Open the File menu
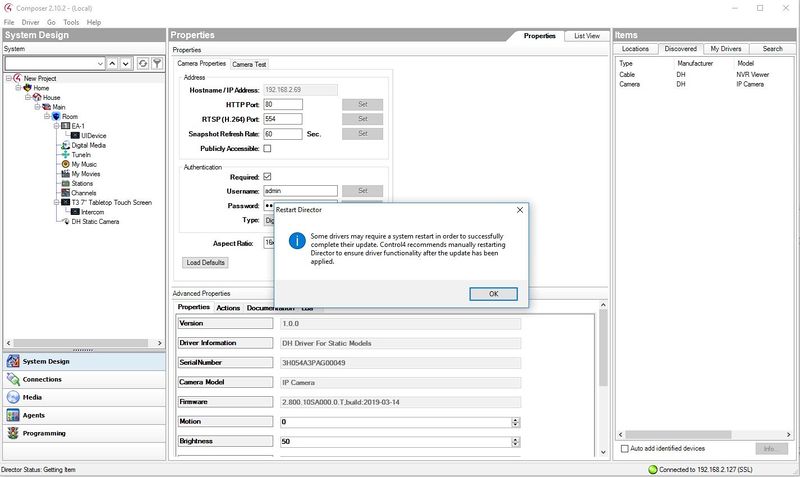This screenshot has width=800, height=477. point(9,22)
